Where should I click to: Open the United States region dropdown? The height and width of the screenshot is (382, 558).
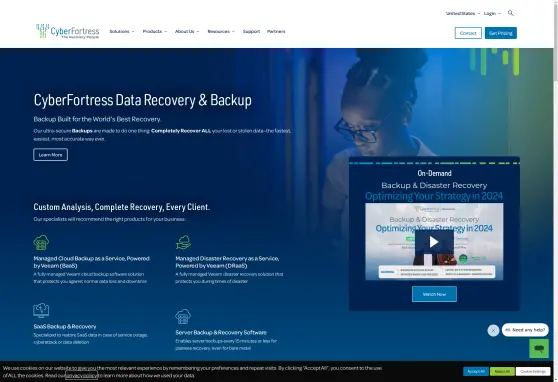pyautogui.click(x=463, y=13)
